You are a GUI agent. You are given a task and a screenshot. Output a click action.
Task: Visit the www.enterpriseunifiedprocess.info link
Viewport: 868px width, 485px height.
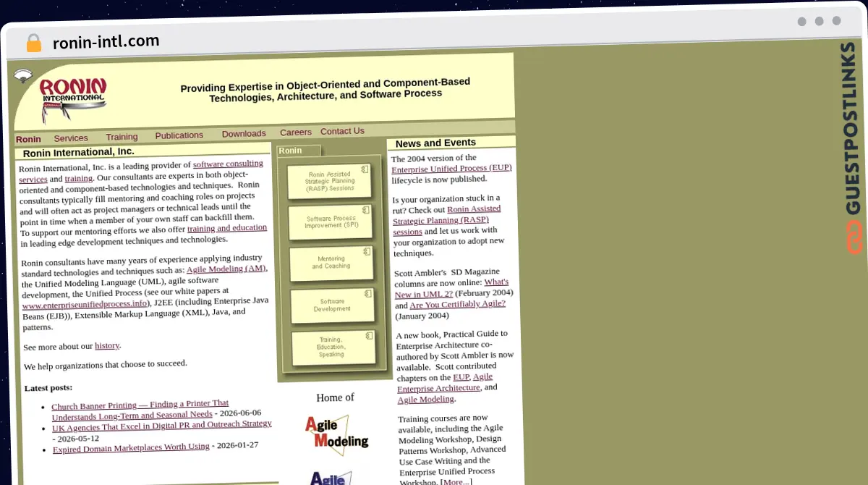click(x=85, y=305)
